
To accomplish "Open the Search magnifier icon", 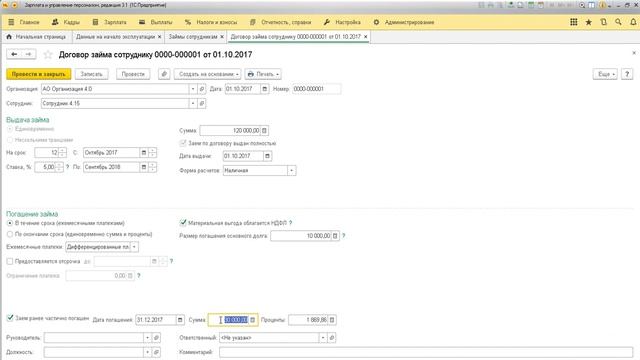I will [x=618, y=22].
